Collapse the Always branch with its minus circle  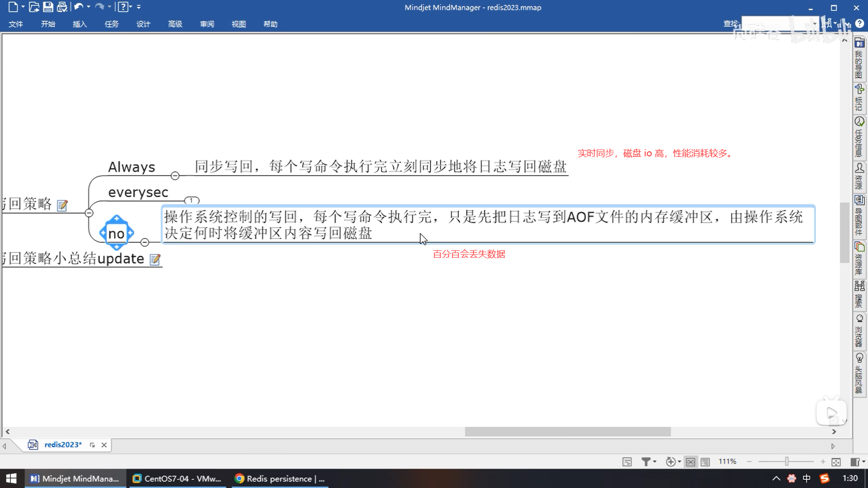point(175,176)
